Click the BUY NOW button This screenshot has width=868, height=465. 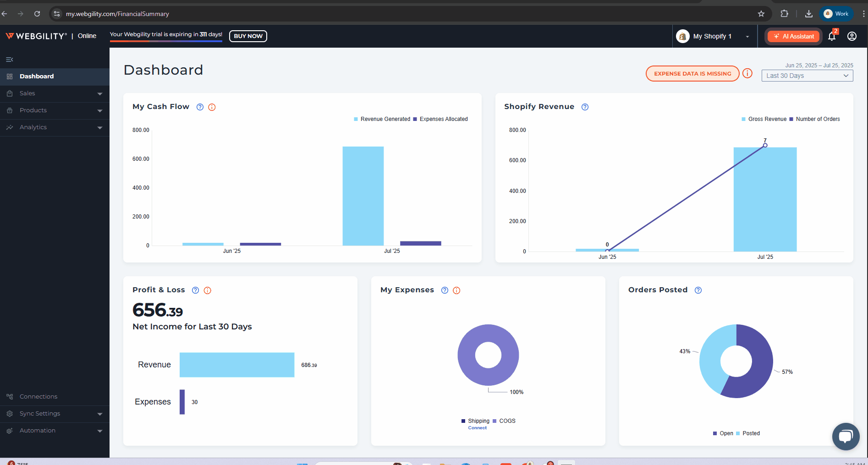(248, 36)
